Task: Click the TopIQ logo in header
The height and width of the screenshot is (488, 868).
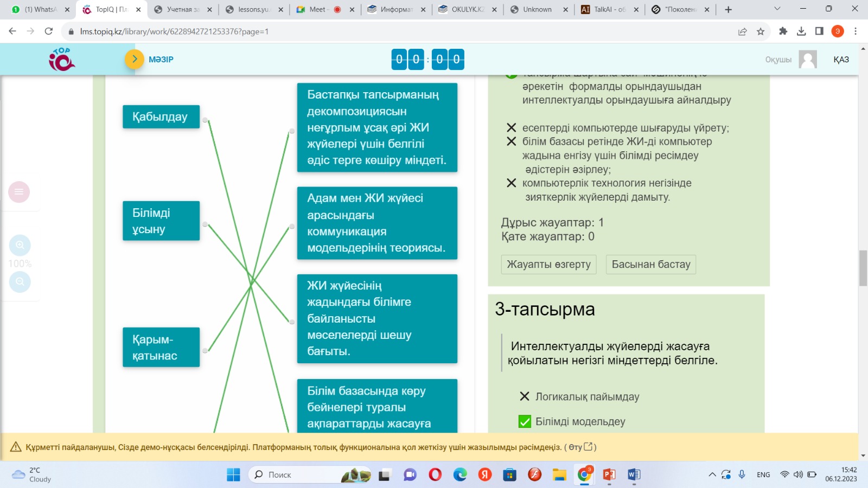Action: [62, 59]
